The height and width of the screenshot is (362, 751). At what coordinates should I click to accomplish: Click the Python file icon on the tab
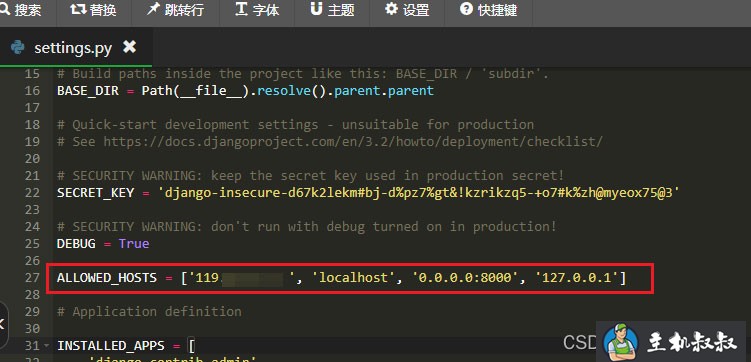(x=18, y=47)
